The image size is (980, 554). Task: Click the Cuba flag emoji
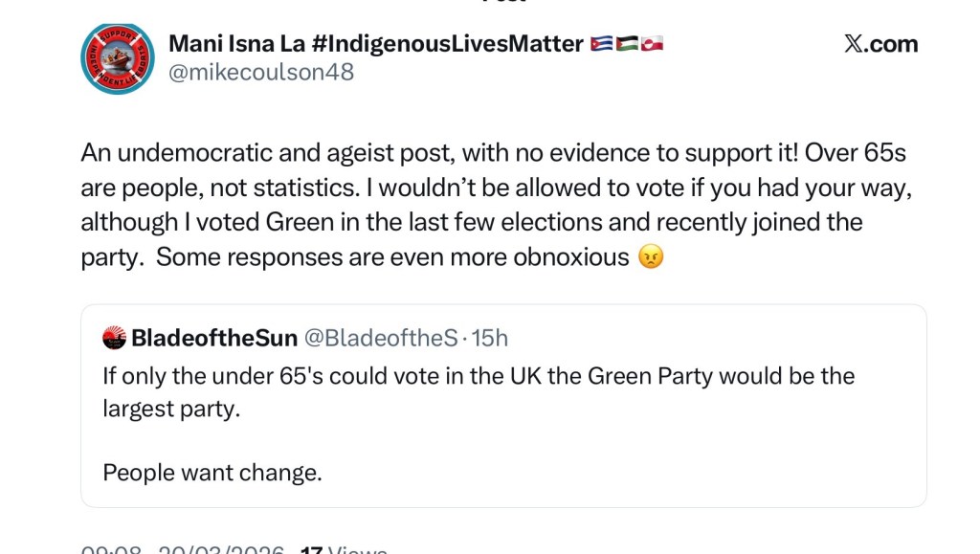pyautogui.click(x=602, y=44)
